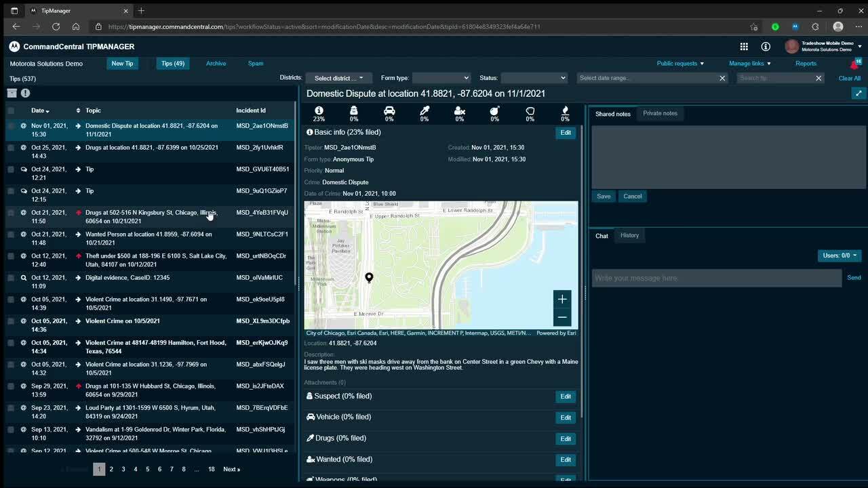This screenshot has height=488, width=868.
Task: Check the select-all checkbox in table header
Action: [11, 110]
